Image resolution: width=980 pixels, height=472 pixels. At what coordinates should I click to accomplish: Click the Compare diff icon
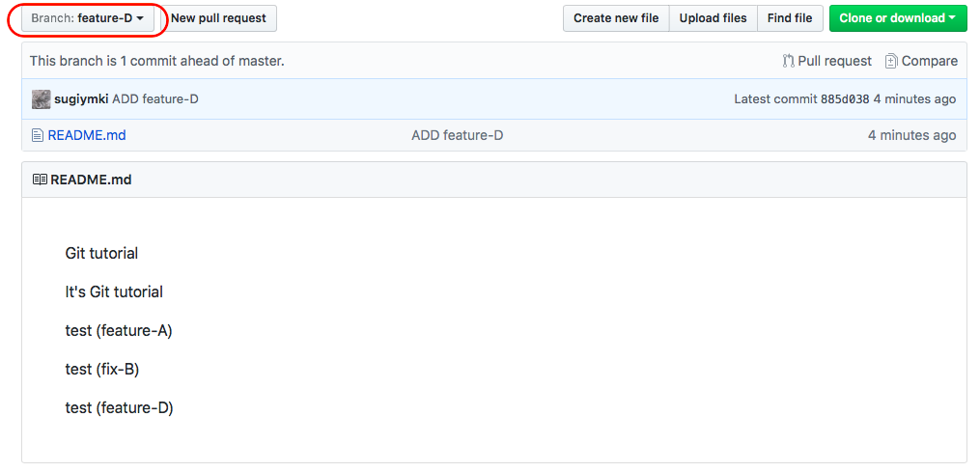pyautogui.click(x=891, y=61)
